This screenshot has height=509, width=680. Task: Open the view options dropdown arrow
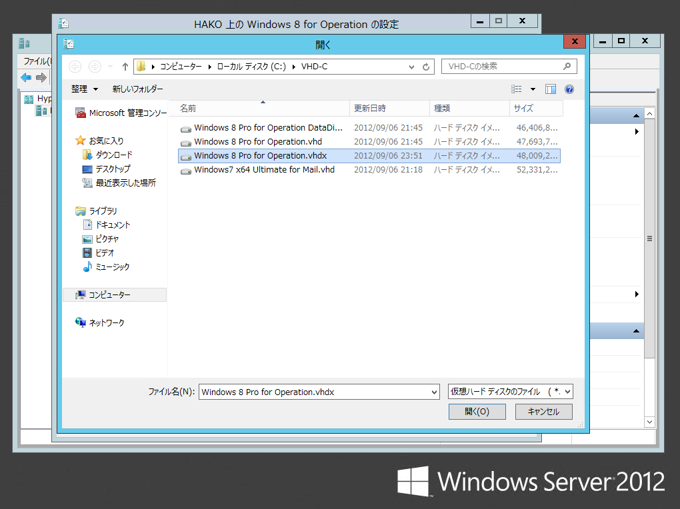coord(533,89)
